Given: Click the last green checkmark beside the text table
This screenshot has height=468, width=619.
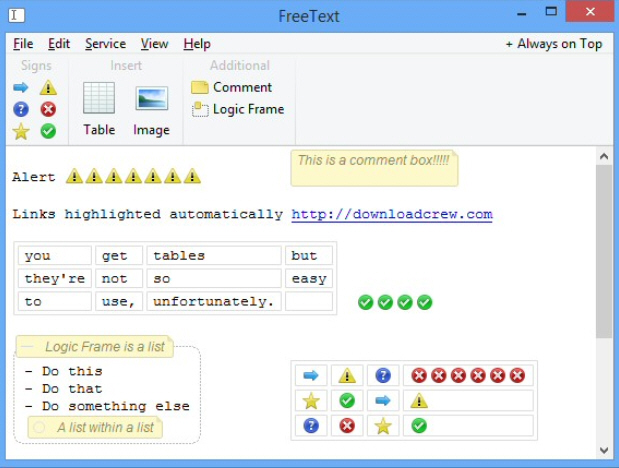Looking at the screenshot, I should 425,302.
